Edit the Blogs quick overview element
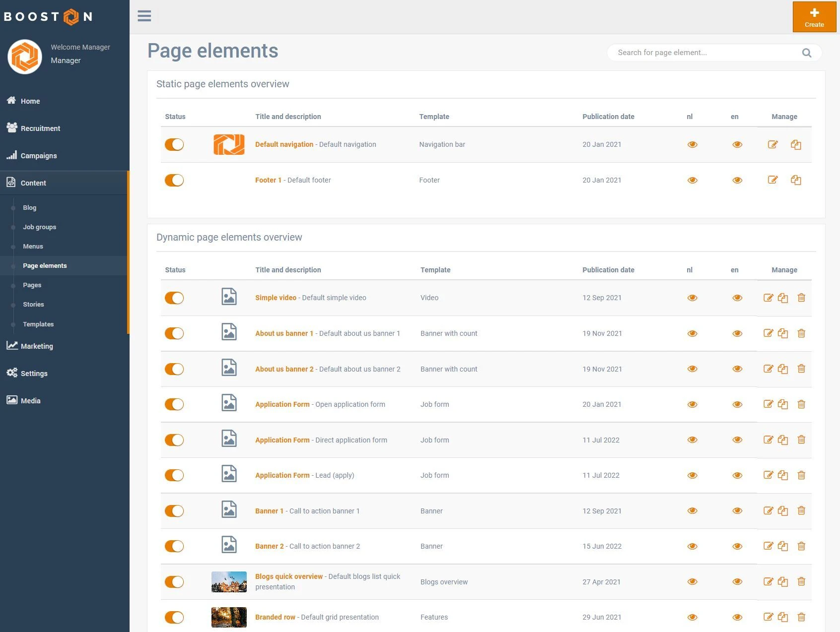The image size is (840, 632). [768, 582]
